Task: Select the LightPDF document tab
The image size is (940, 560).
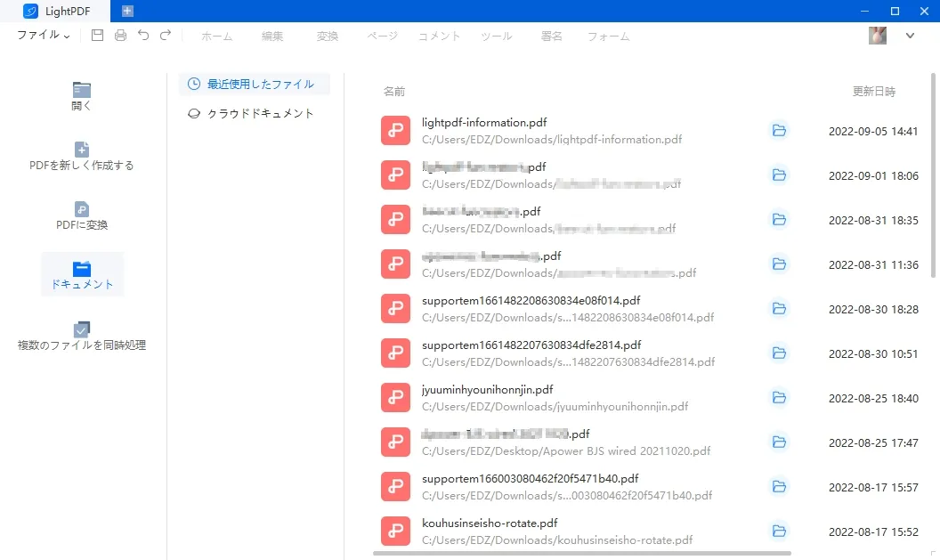Action: (55, 12)
